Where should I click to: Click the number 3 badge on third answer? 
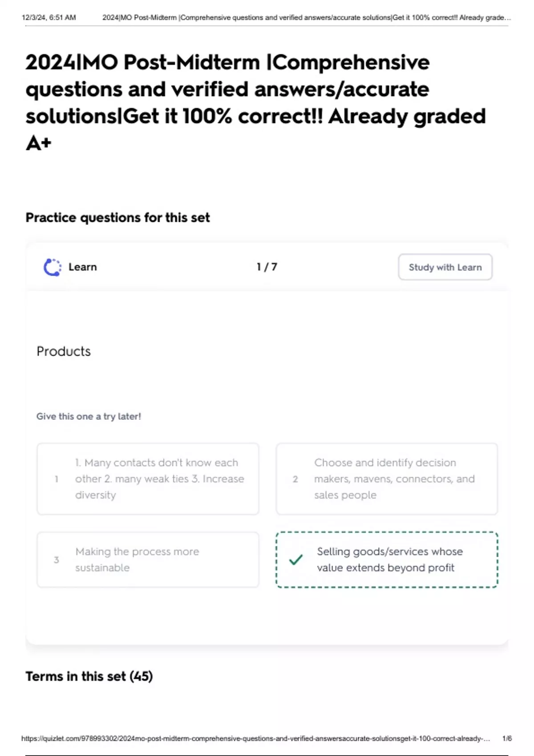[57, 559]
